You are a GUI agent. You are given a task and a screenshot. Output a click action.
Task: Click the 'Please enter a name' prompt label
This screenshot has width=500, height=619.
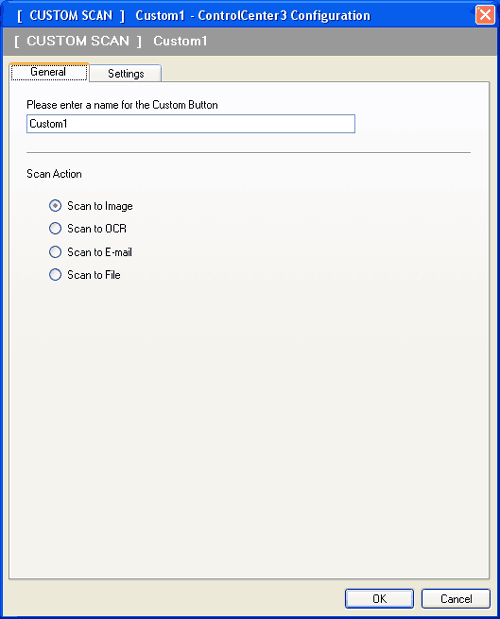tap(122, 105)
